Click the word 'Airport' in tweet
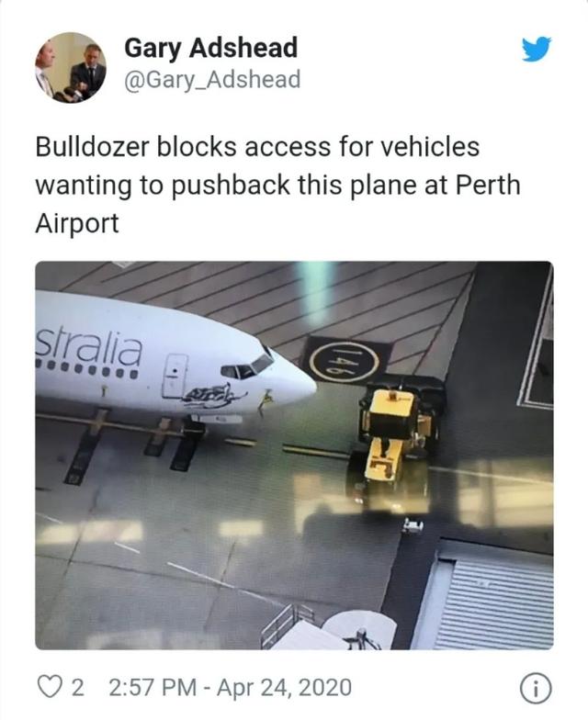This screenshot has height=720, width=588. [x=77, y=224]
